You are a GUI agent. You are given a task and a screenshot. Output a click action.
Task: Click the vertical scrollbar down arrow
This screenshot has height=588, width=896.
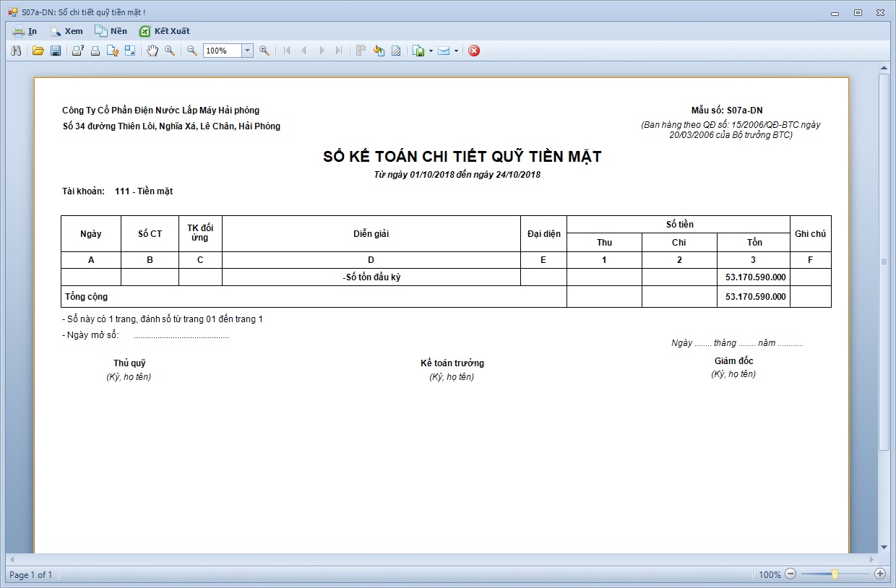[x=884, y=547]
